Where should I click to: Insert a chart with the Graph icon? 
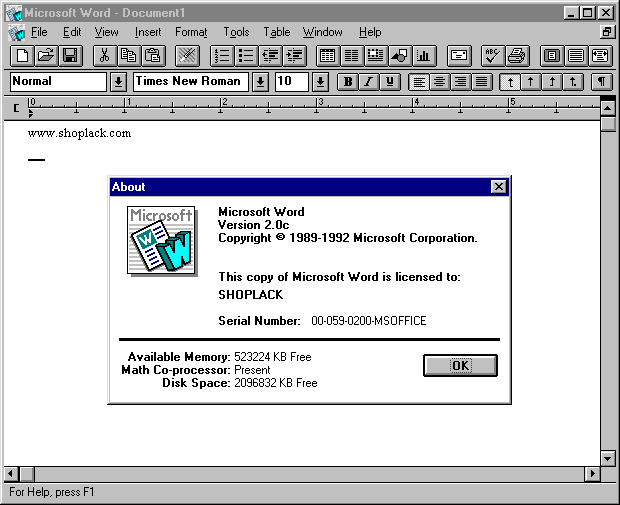(424, 56)
